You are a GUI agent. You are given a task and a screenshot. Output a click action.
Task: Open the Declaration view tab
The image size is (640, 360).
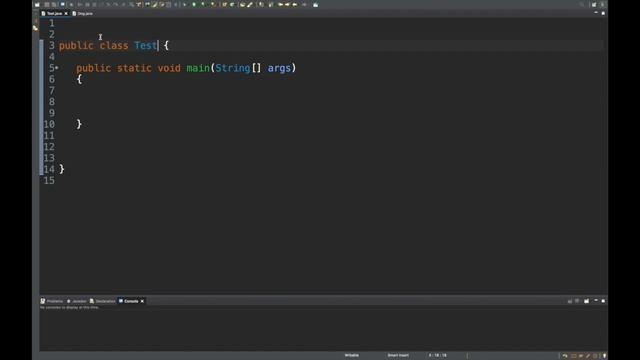coord(103,301)
